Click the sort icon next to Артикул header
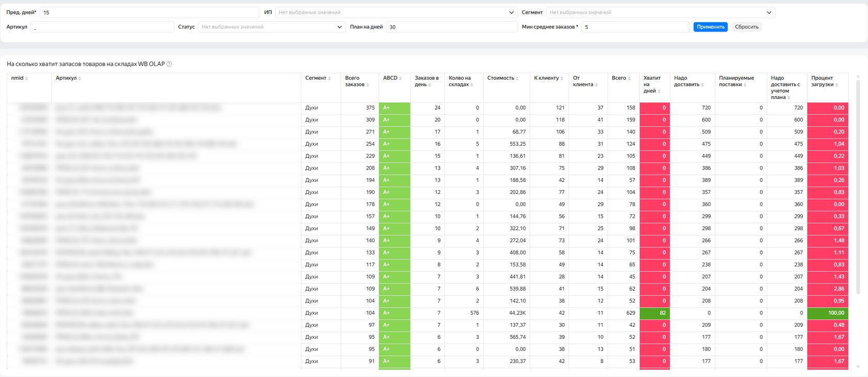Image resolution: width=868 pixels, height=377 pixels. pos(80,79)
